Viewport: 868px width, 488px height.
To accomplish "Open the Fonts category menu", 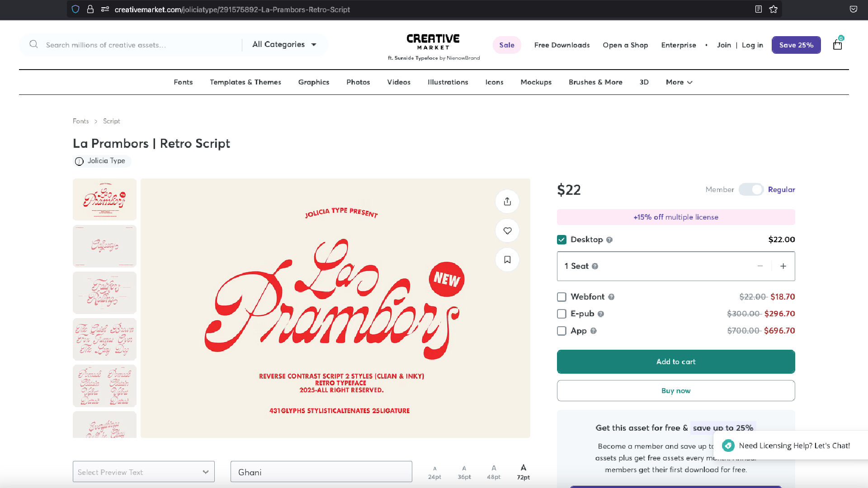I will [x=183, y=82].
